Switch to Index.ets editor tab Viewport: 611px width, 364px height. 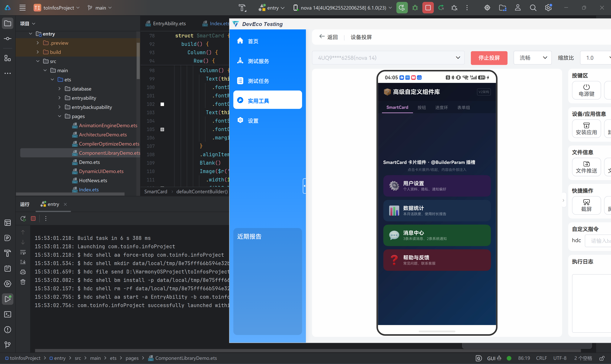coord(216,23)
